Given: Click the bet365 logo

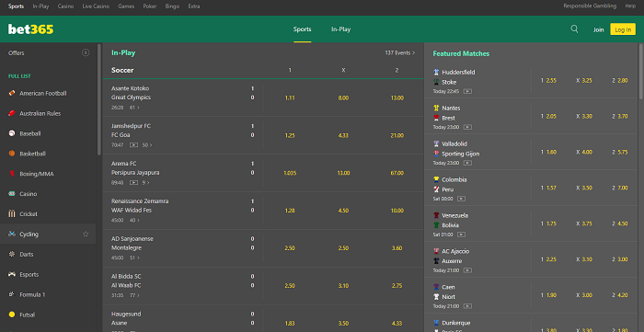Looking at the screenshot, I should (30, 29).
